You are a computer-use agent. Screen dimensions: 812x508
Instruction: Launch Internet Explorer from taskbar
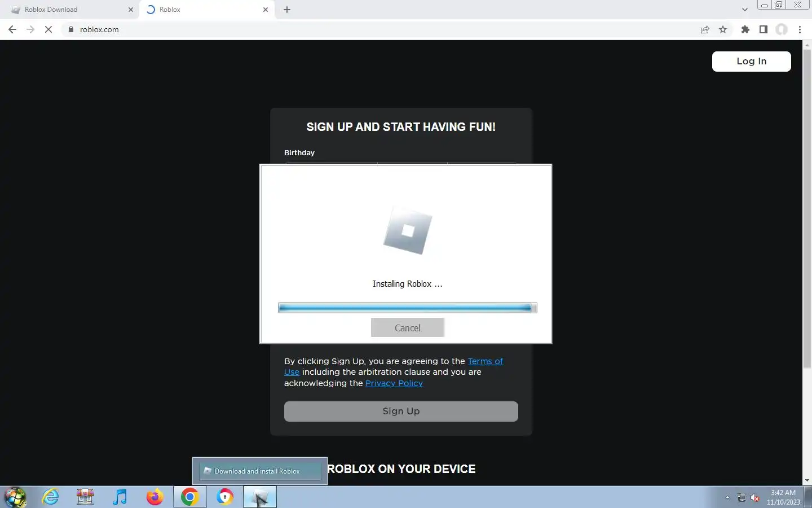51,497
